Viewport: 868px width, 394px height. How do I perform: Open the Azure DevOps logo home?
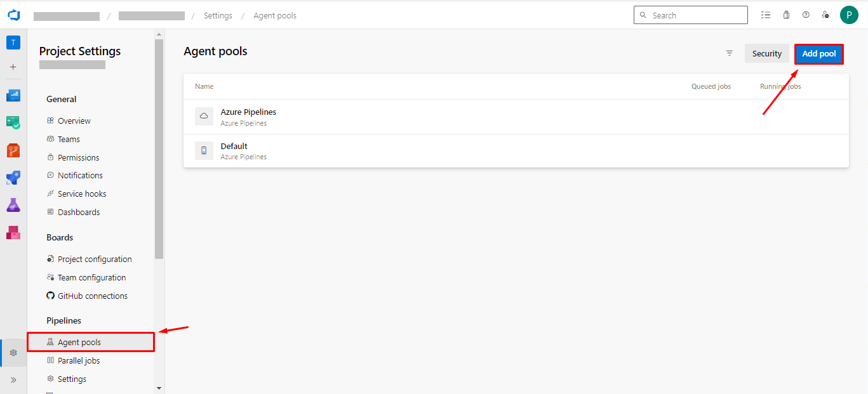tap(13, 15)
